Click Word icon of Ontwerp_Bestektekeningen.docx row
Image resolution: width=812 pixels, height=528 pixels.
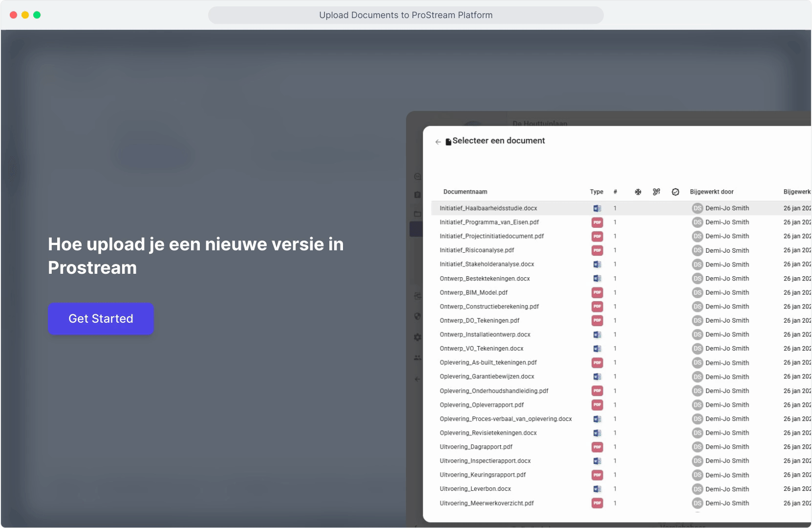597,279
